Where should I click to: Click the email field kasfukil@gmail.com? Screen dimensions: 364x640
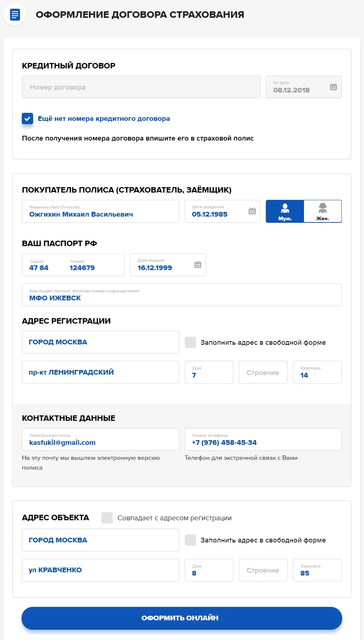click(x=100, y=439)
